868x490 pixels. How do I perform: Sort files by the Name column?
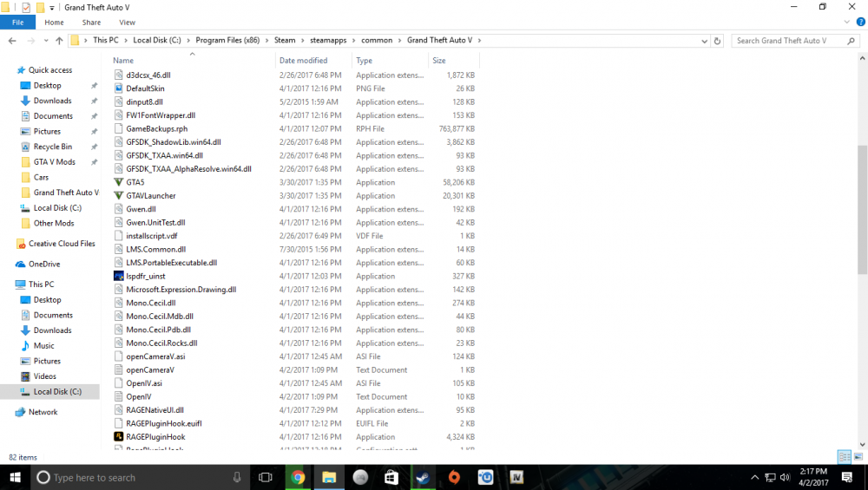(193, 61)
